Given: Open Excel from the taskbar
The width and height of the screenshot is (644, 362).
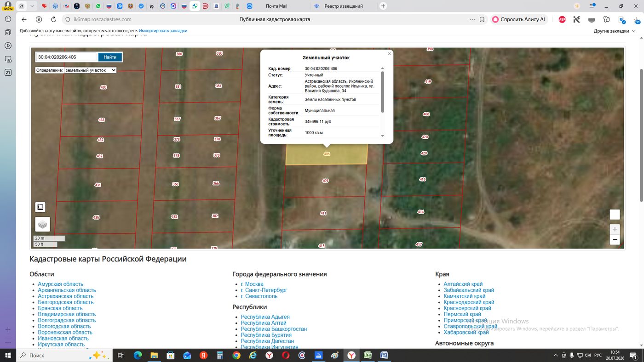Looking at the screenshot, I should (368, 356).
